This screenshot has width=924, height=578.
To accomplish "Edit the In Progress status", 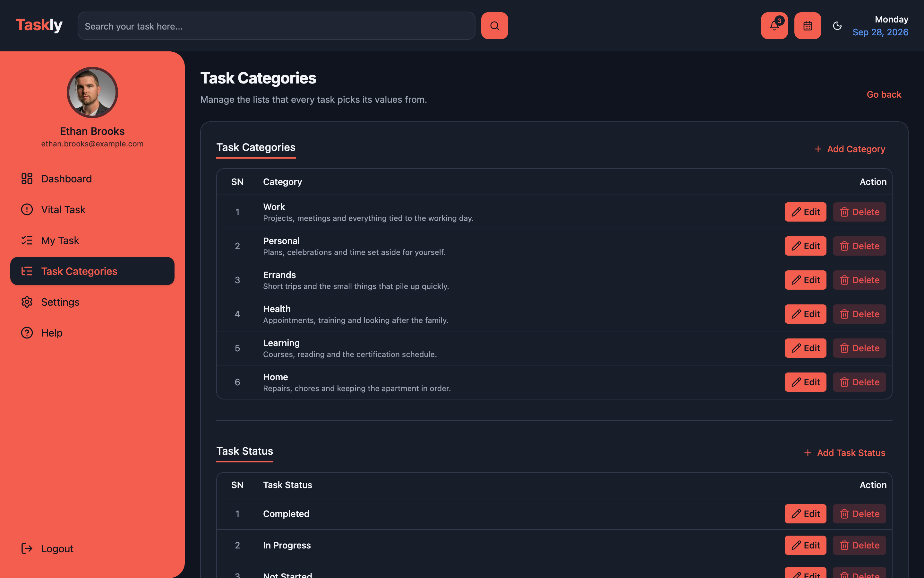I will click(805, 545).
